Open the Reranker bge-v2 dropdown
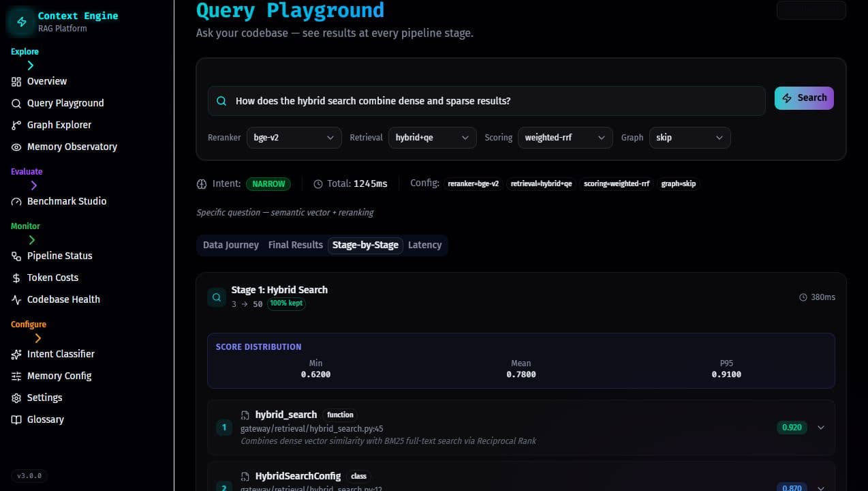The height and width of the screenshot is (491, 868). coord(293,138)
